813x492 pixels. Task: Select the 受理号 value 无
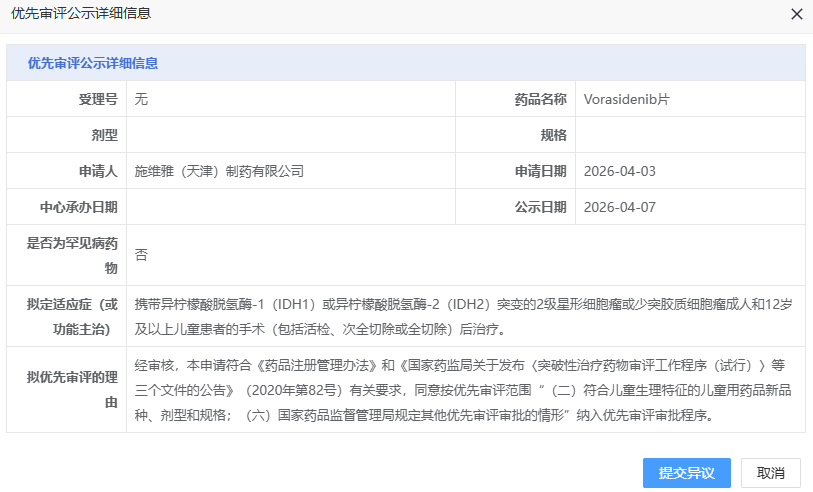pyautogui.click(x=141, y=99)
